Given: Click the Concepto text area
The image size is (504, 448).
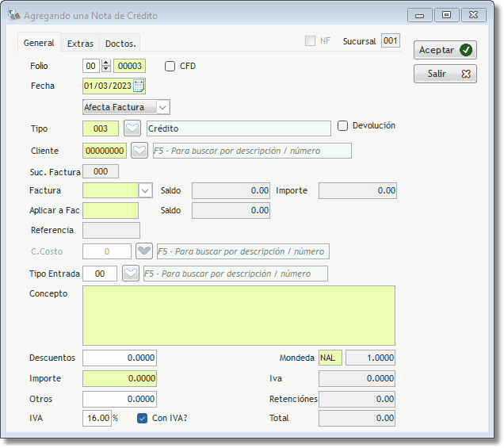Looking at the screenshot, I should pyautogui.click(x=239, y=316).
